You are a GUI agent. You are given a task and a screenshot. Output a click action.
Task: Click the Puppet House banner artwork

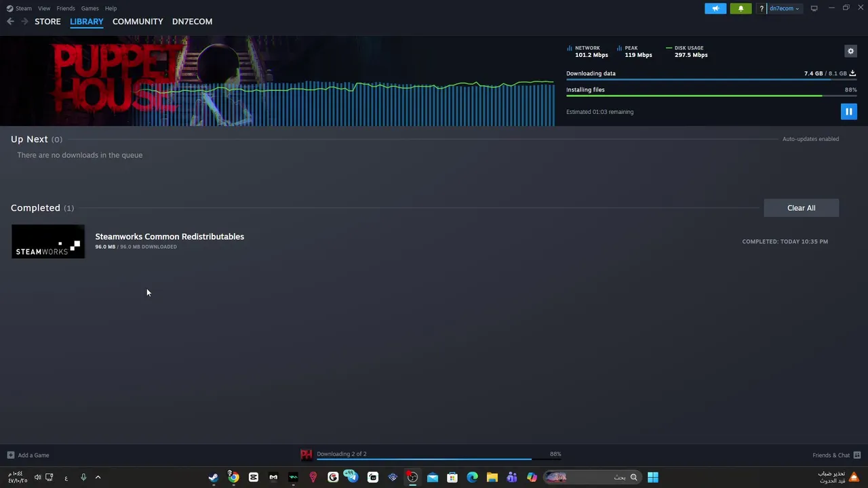click(277, 81)
